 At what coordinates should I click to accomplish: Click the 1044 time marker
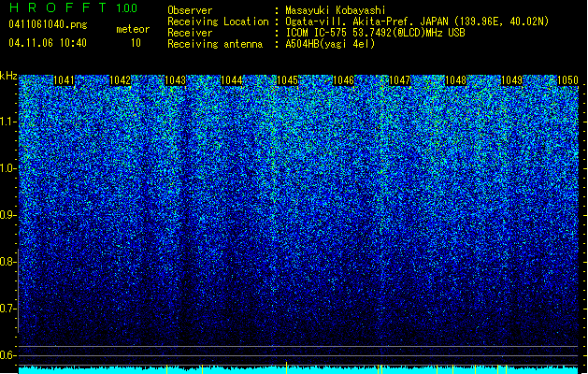tap(232, 80)
